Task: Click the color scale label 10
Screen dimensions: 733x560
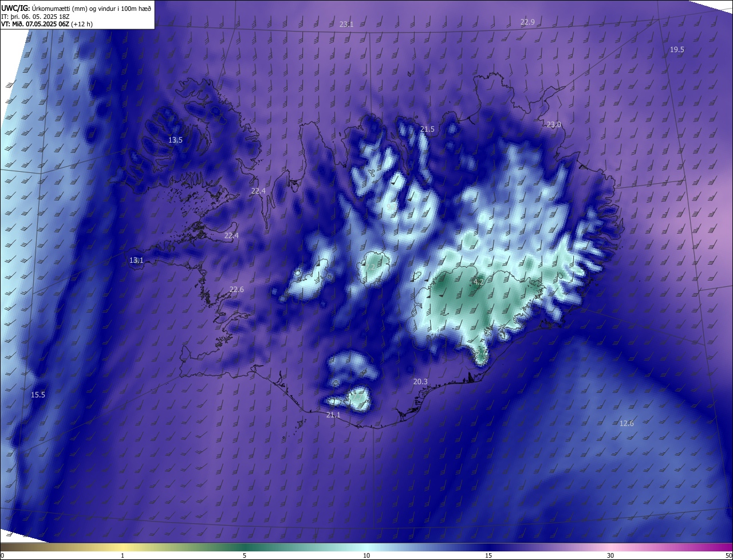Action: pos(366,555)
